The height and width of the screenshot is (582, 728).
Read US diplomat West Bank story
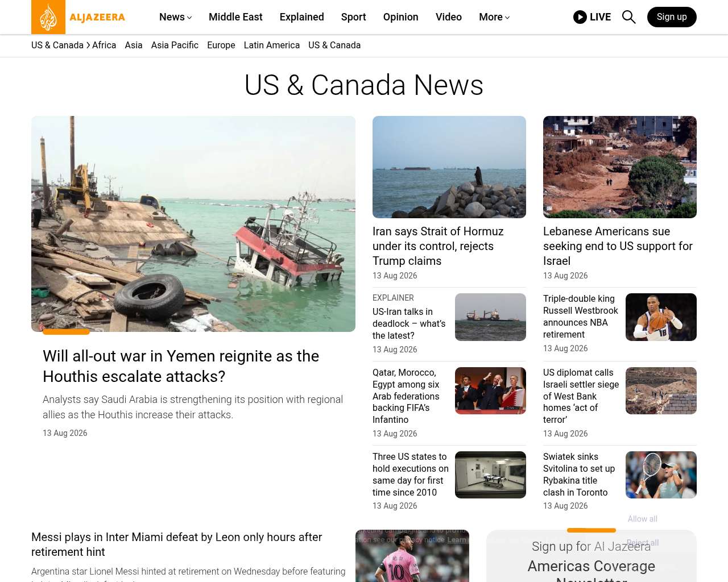tap(581, 396)
